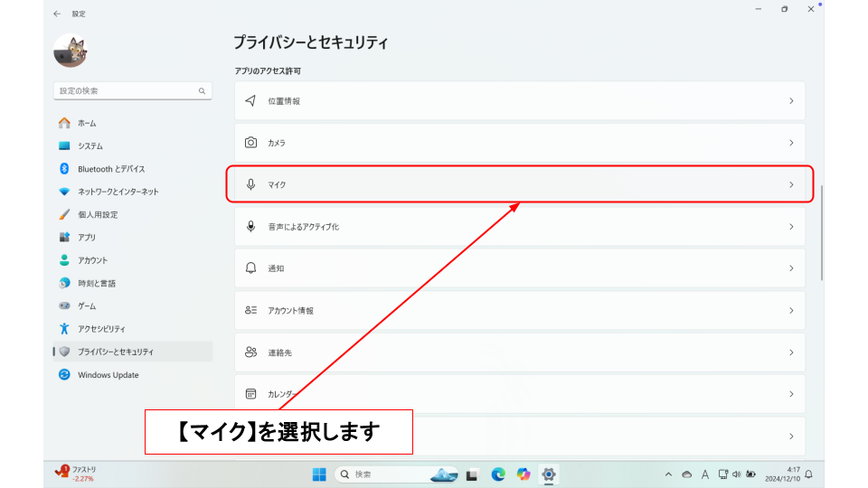Image resolution: width=868 pixels, height=488 pixels.
Task: Open Windows Update in sidebar
Action: (x=108, y=375)
